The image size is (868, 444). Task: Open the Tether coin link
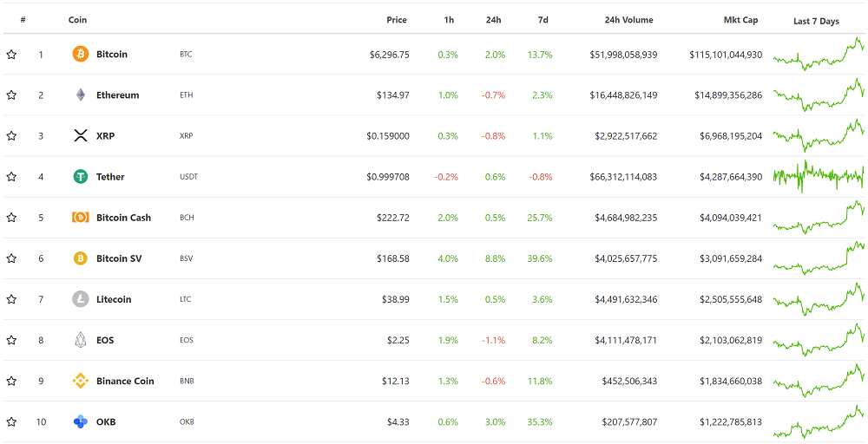coord(110,177)
